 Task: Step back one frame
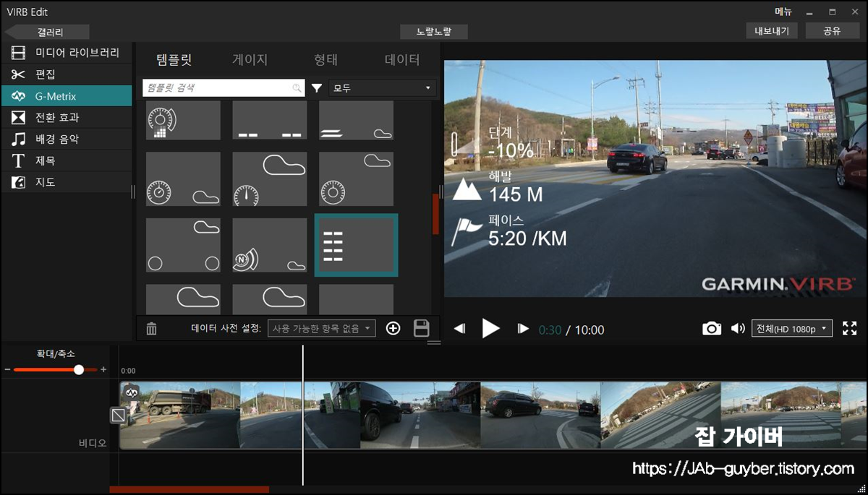tap(460, 329)
